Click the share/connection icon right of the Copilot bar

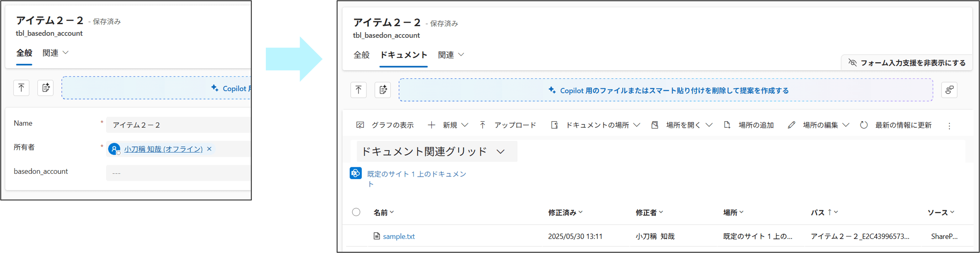[949, 90]
